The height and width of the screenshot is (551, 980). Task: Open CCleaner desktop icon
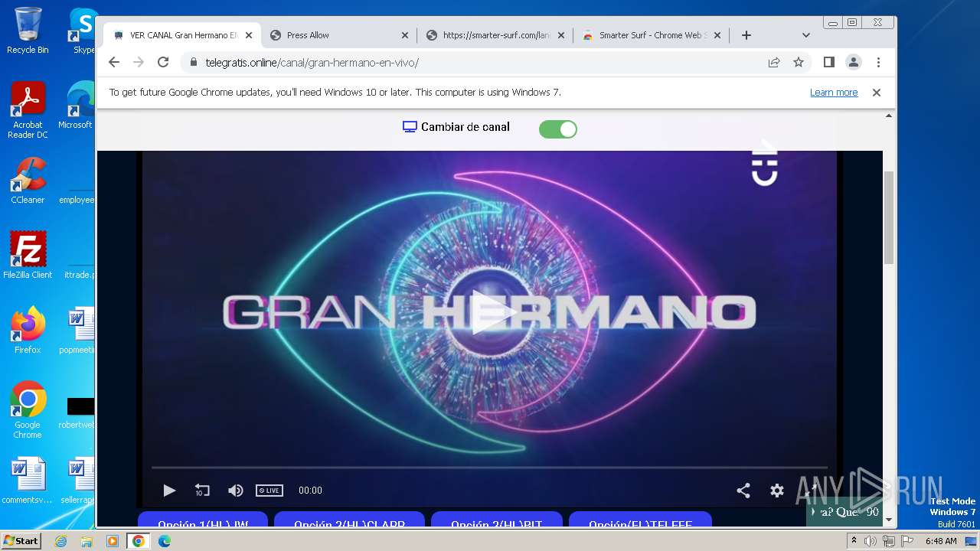point(28,181)
